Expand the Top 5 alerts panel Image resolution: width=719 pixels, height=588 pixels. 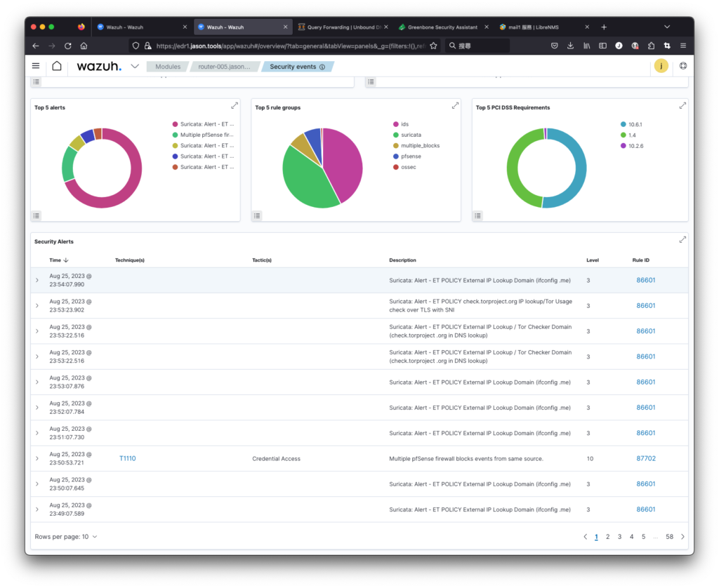coord(235,106)
